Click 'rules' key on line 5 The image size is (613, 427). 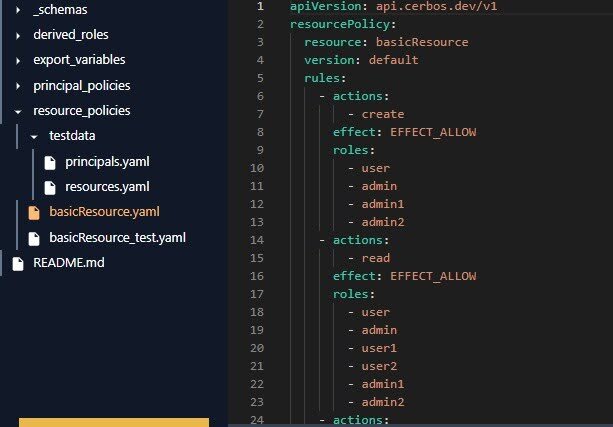pyautogui.click(x=322, y=78)
